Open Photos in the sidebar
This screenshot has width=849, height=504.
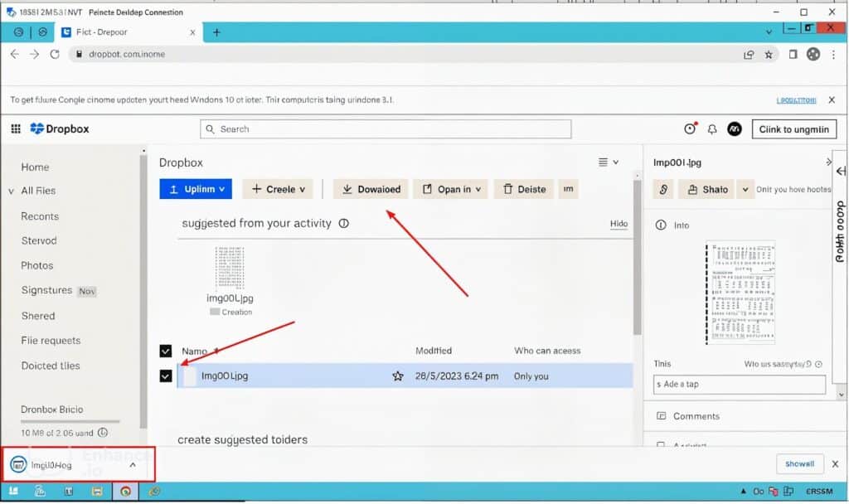pyautogui.click(x=36, y=265)
